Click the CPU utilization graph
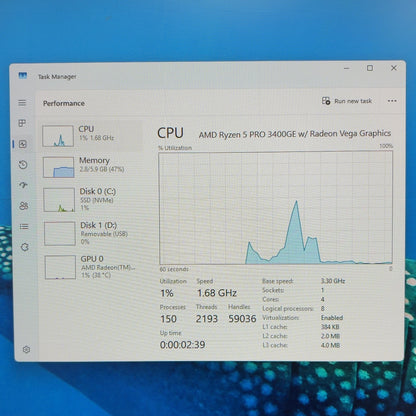Viewport: 416px width, 416px height. coord(276,208)
